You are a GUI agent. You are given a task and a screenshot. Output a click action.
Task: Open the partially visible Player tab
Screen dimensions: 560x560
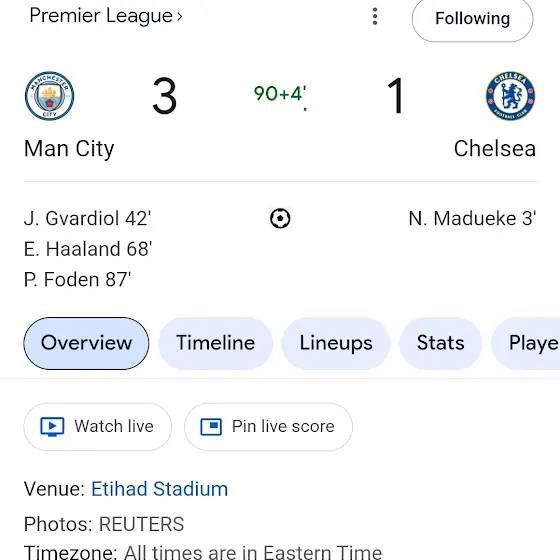[526, 343]
